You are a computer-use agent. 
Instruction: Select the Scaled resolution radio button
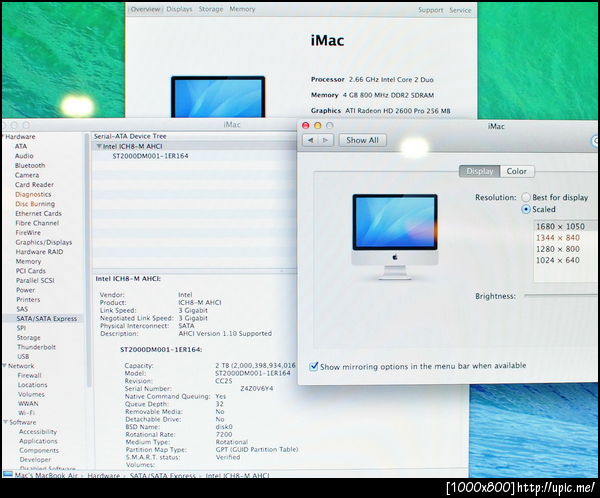coord(526,209)
